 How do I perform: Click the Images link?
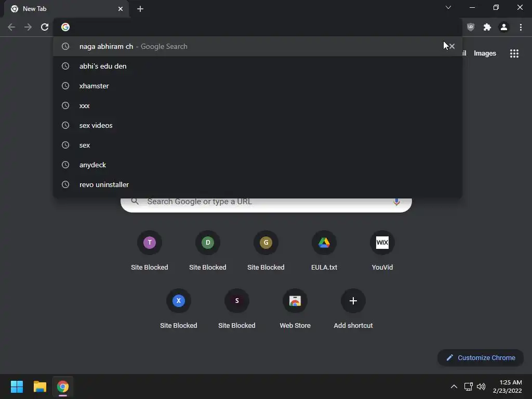click(485, 54)
